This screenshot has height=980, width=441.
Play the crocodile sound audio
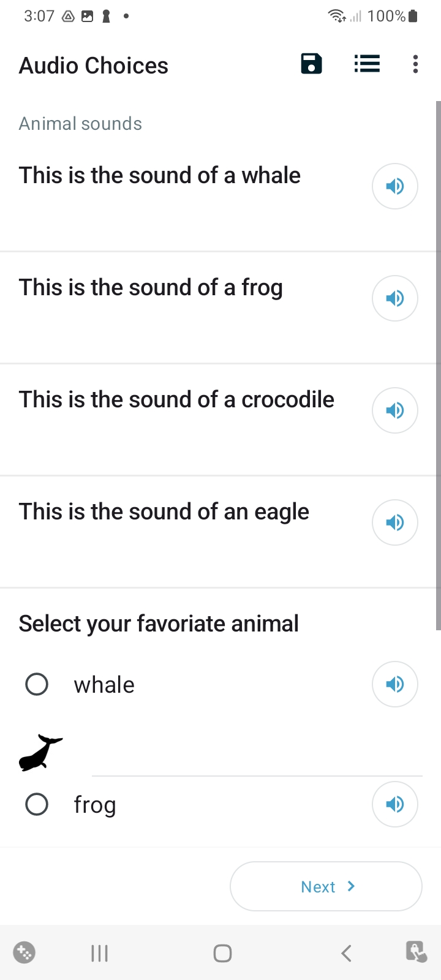point(395,410)
